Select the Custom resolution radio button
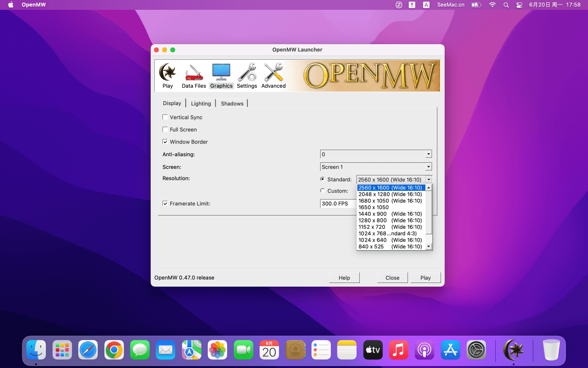The image size is (588, 368). [323, 191]
